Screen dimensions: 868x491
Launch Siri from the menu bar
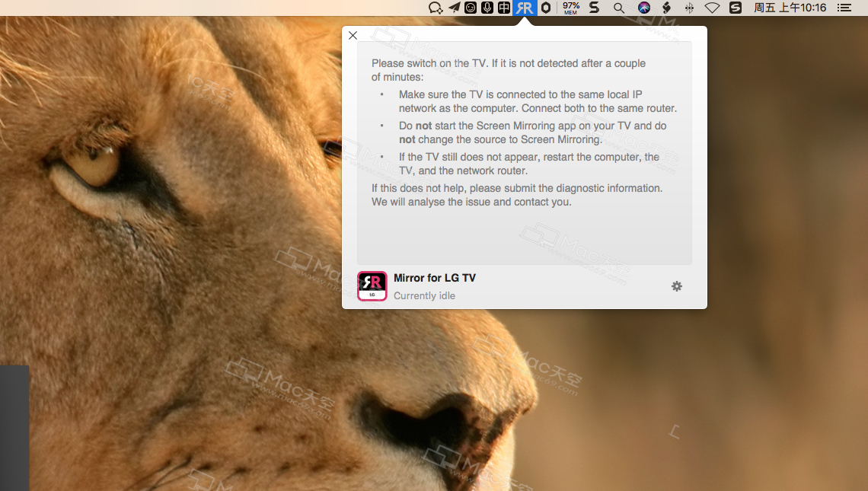(644, 8)
